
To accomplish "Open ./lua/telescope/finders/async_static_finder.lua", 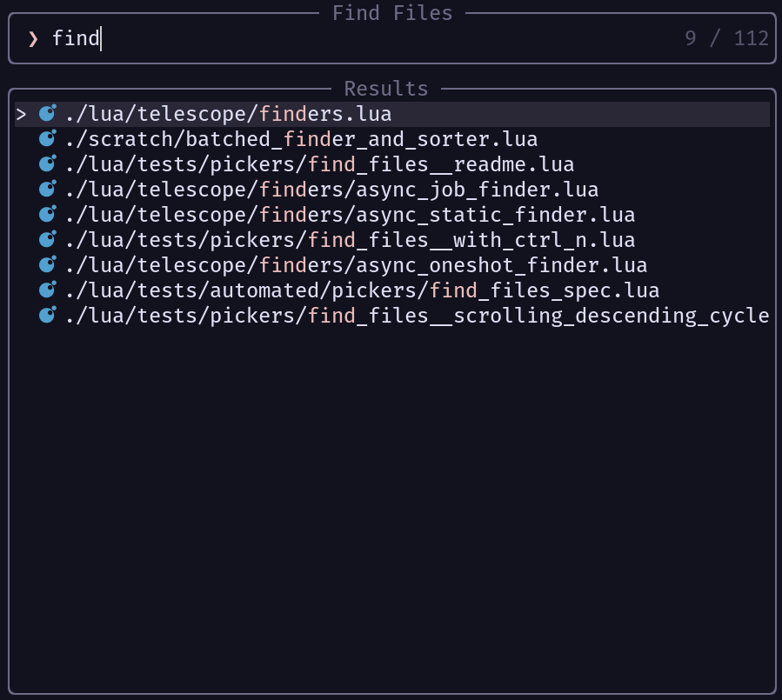I will click(392, 215).
